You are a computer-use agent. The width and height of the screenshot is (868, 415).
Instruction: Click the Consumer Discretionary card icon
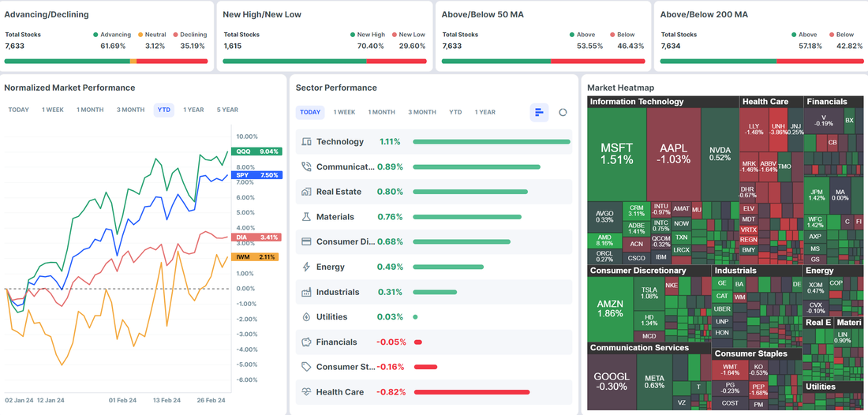click(x=306, y=241)
